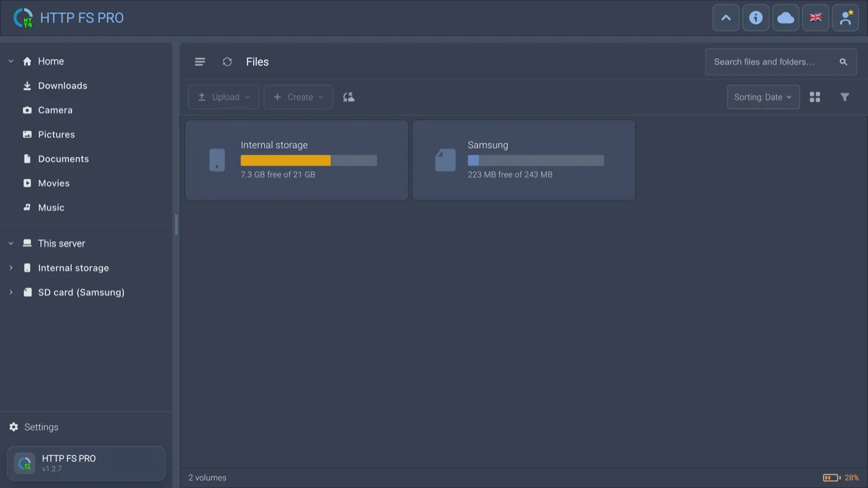Image resolution: width=868 pixels, height=488 pixels.
Task: Click the HTTP FS PRO logo icon
Action: click(24, 18)
